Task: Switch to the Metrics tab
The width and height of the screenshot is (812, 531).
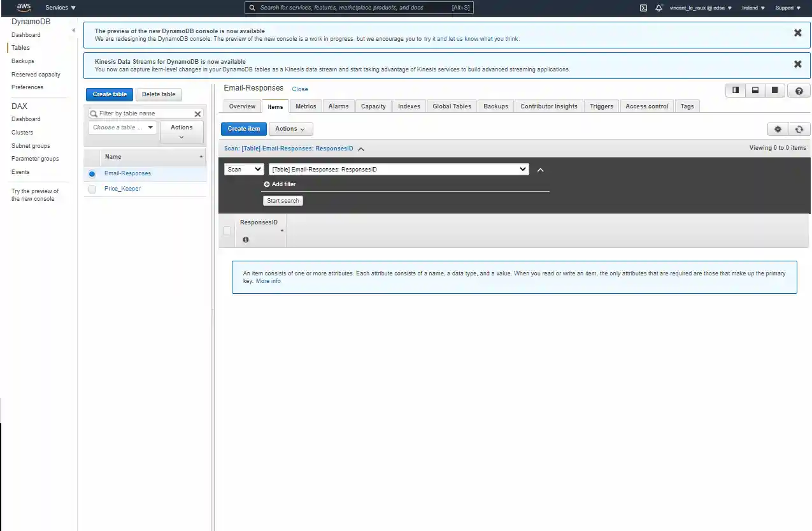Action: click(306, 106)
